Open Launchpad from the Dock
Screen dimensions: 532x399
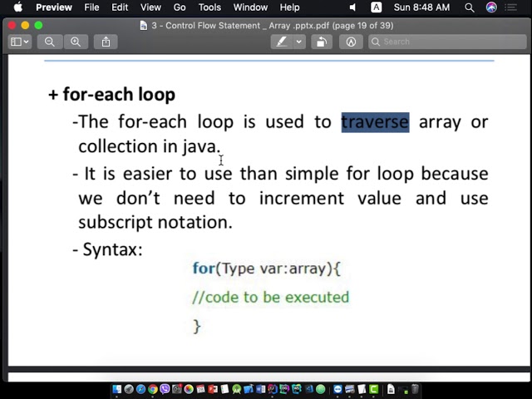(129, 389)
